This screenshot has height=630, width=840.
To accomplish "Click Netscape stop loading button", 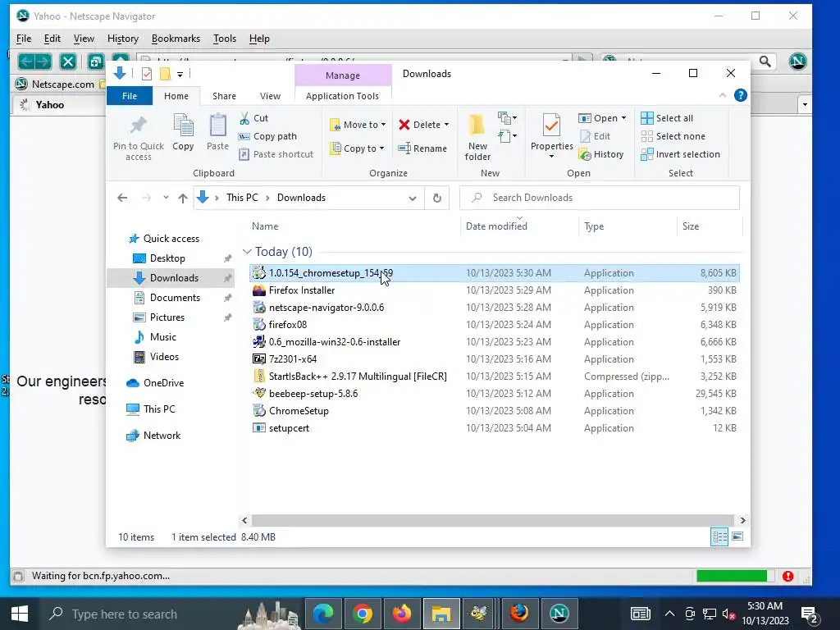I will pyautogui.click(x=68, y=62).
